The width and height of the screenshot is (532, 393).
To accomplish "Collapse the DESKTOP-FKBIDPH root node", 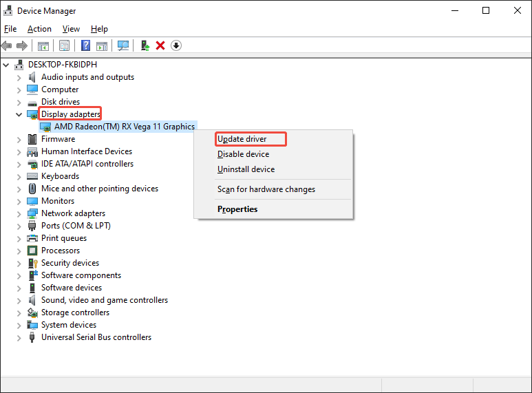I will click(6, 65).
